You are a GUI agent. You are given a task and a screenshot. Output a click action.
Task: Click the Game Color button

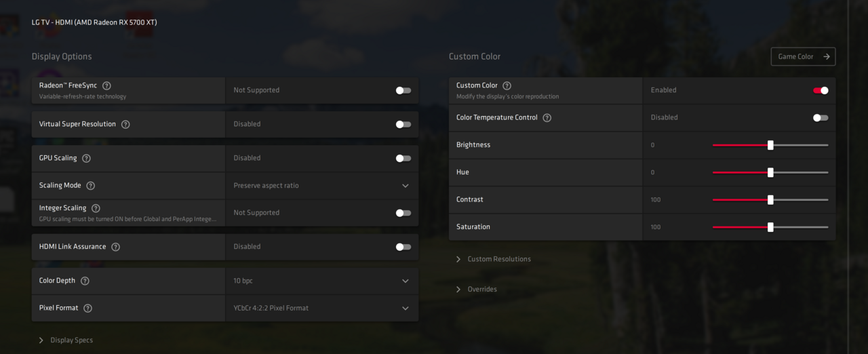(803, 57)
